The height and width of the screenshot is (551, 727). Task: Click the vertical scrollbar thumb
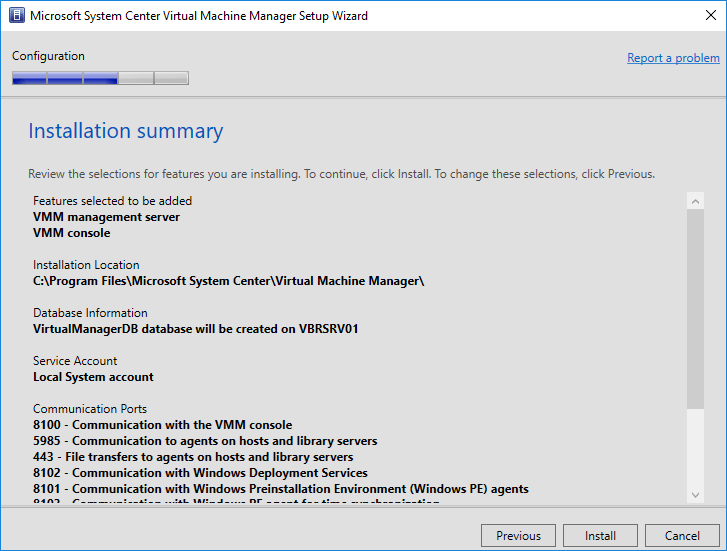[695, 309]
